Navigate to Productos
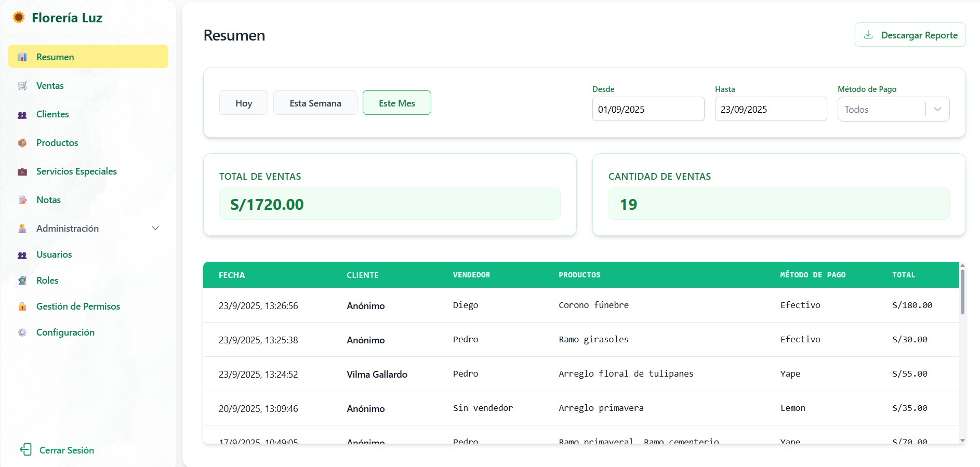Viewport: 980px width, 467px height. pyautogui.click(x=57, y=143)
